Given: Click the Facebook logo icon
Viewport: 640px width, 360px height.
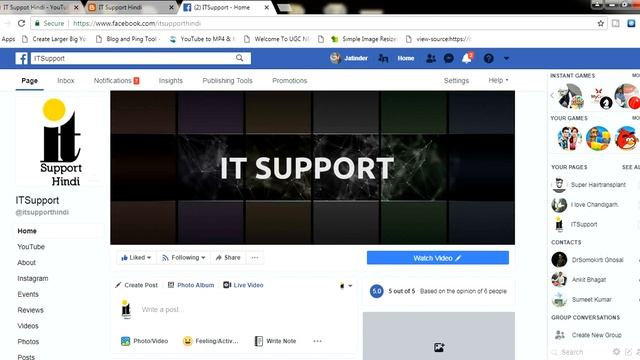Looking at the screenshot, I should pyautogui.click(x=22, y=58).
